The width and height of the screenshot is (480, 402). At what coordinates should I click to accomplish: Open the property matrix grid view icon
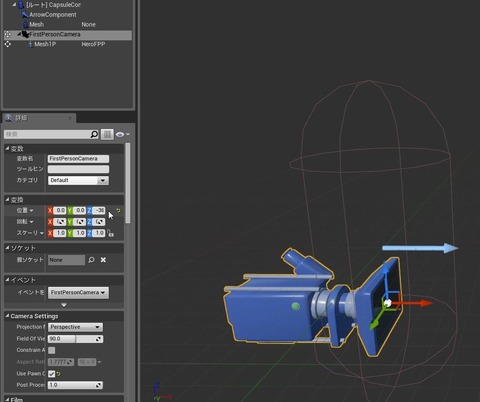[x=107, y=134]
